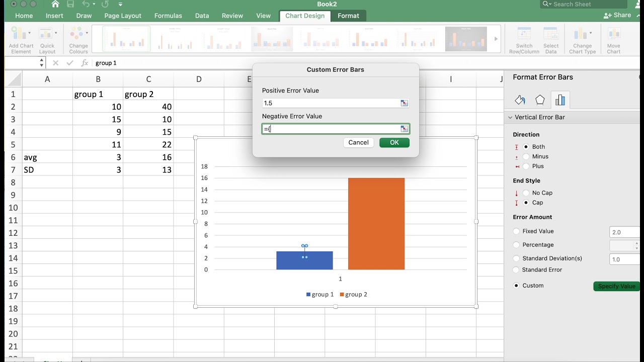Open the Home ribbon tab
The height and width of the screenshot is (362, 644).
pos(24,16)
